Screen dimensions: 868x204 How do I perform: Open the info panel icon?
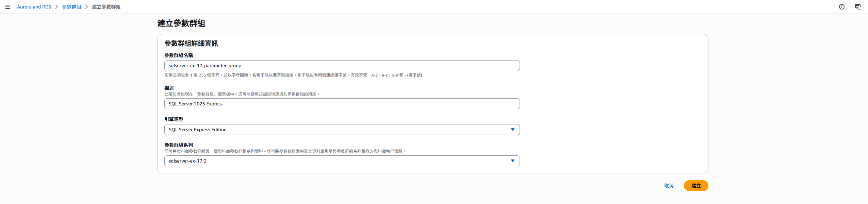click(841, 7)
